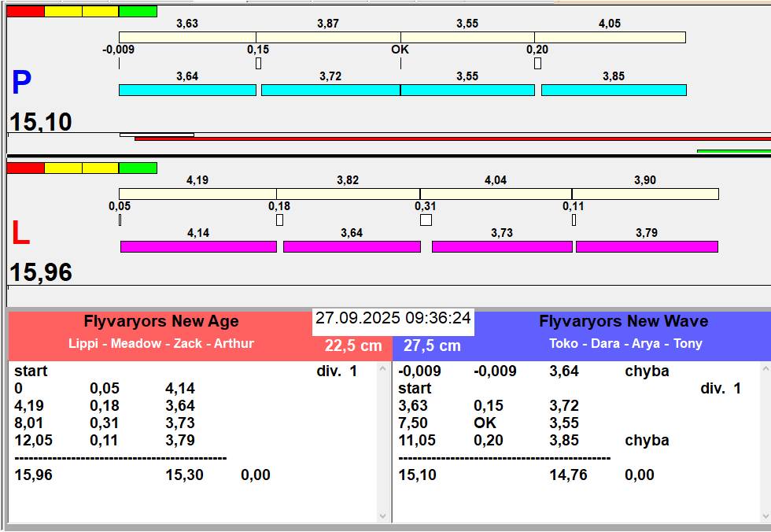
Task: Click the Flyvaryors New Age team header
Action: pos(160,321)
